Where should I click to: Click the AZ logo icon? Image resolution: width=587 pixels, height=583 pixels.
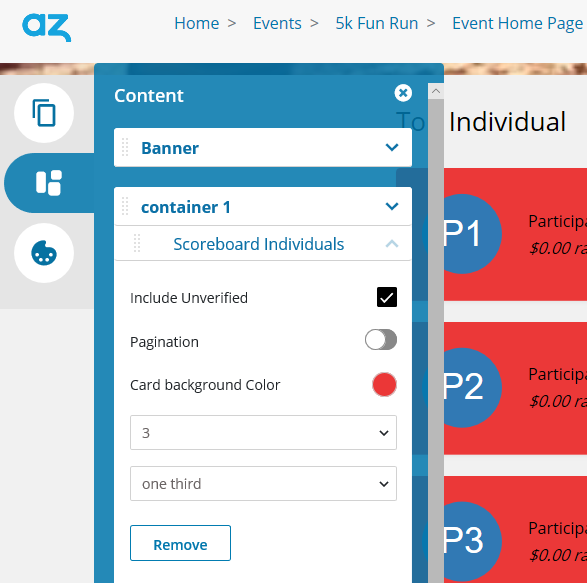point(46,27)
